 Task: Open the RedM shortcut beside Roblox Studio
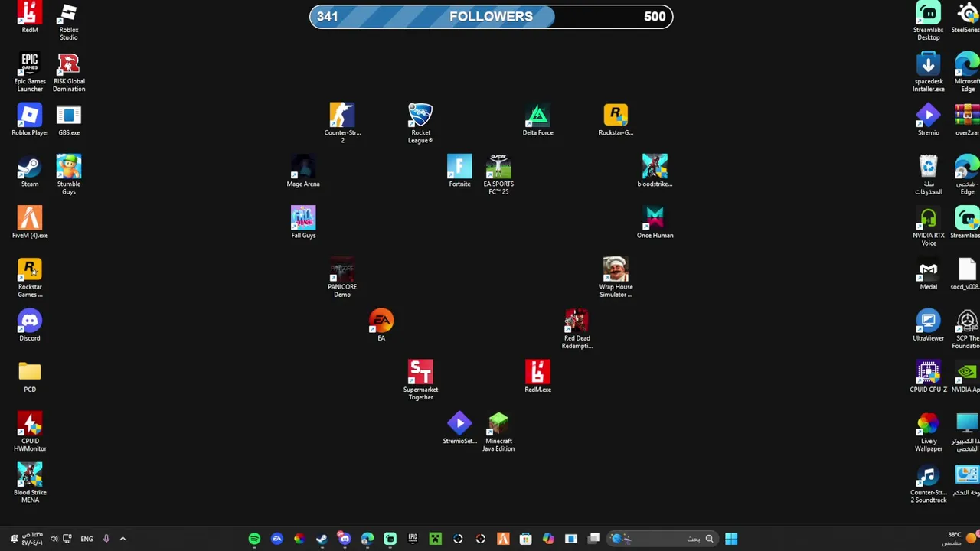pos(30,17)
